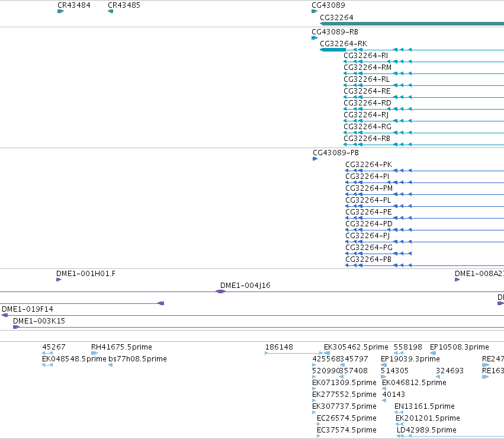
Task: Click the CG43089-RB transcript glyph
Action: 314,38
